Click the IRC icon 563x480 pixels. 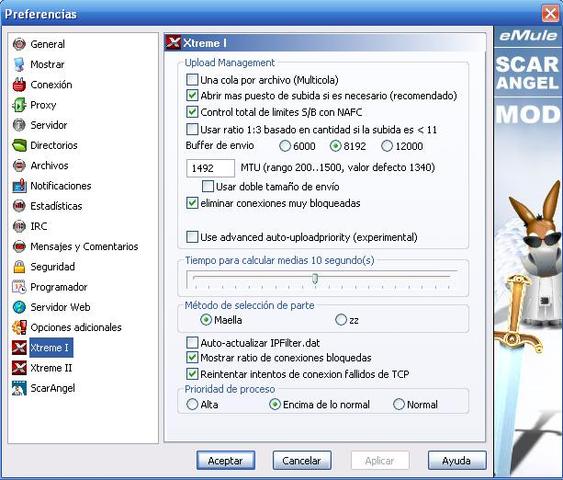(x=19, y=226)
